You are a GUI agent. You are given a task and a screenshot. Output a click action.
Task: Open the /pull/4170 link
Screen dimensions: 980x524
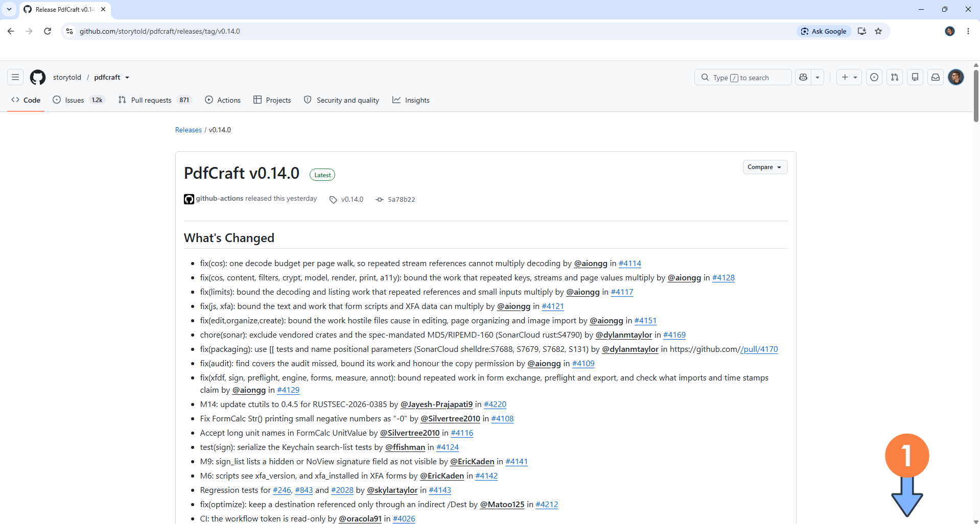coord(759,349)
